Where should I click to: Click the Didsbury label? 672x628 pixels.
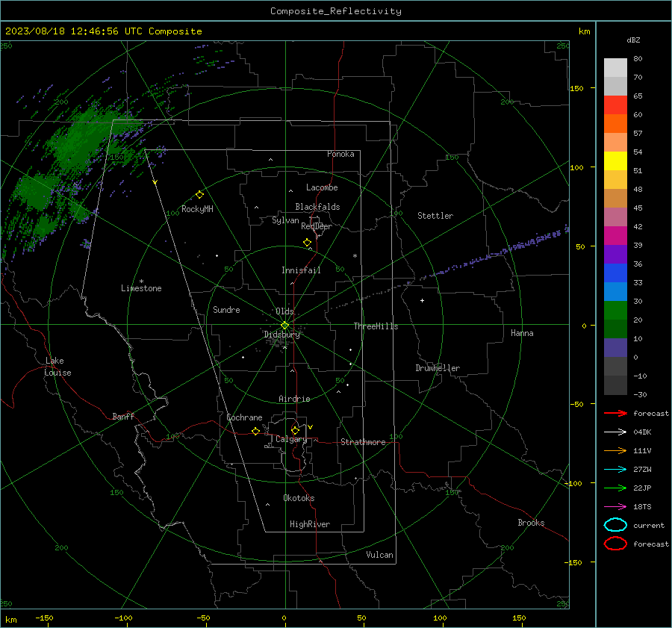[281, 335]
